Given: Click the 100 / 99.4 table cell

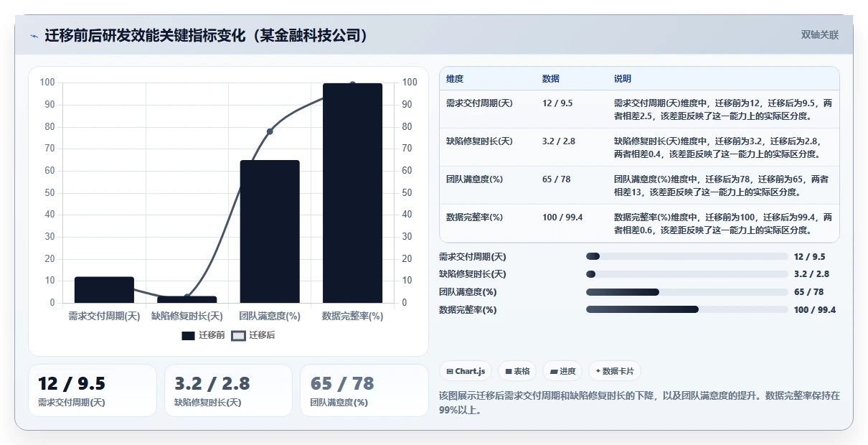Looking at the screenshot, I should click(x=562, y=217).
